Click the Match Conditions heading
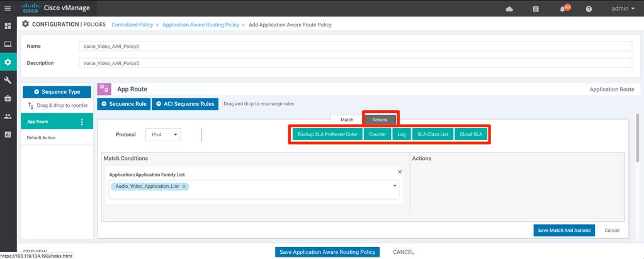Image resolution: width=644 pixels, height=259 pixels. click(126, 158)
